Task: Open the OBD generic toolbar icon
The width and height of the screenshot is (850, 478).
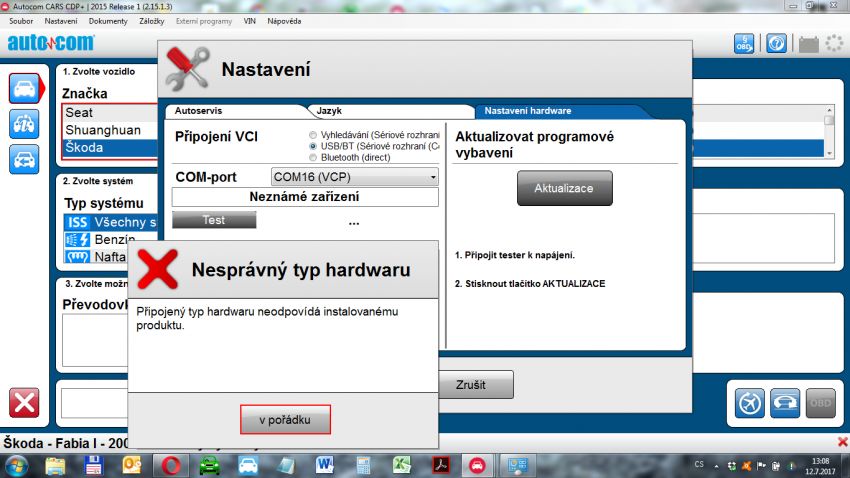Action: (744, 43)
